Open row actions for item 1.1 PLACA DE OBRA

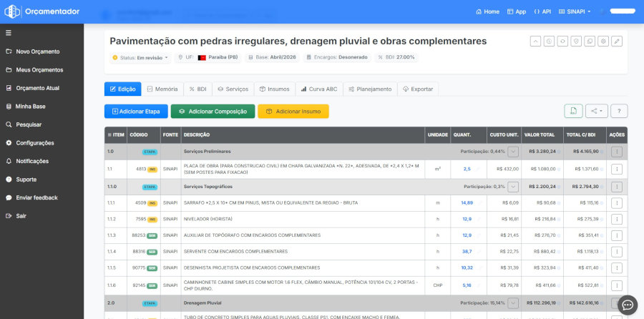coord(617,169)
